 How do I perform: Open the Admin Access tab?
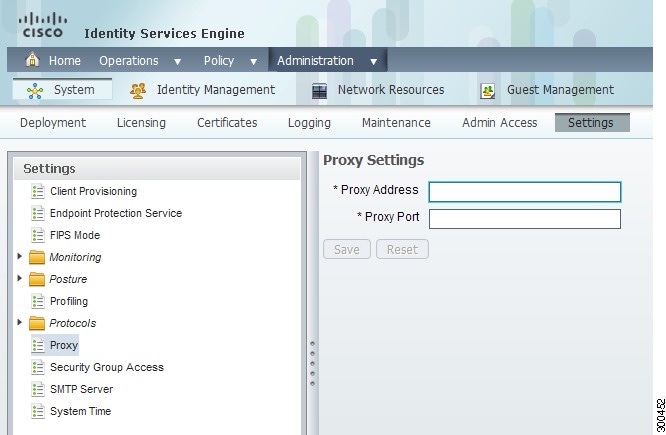pos(499,123)
